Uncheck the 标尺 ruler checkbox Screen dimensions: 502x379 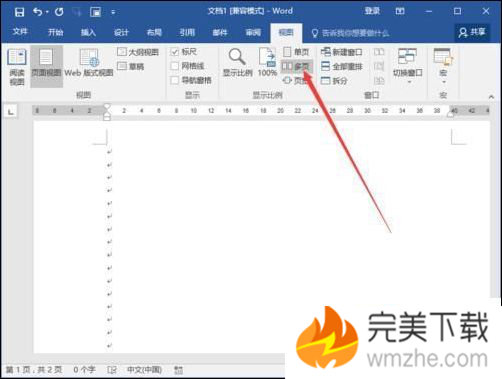click(x=175, y=52)
